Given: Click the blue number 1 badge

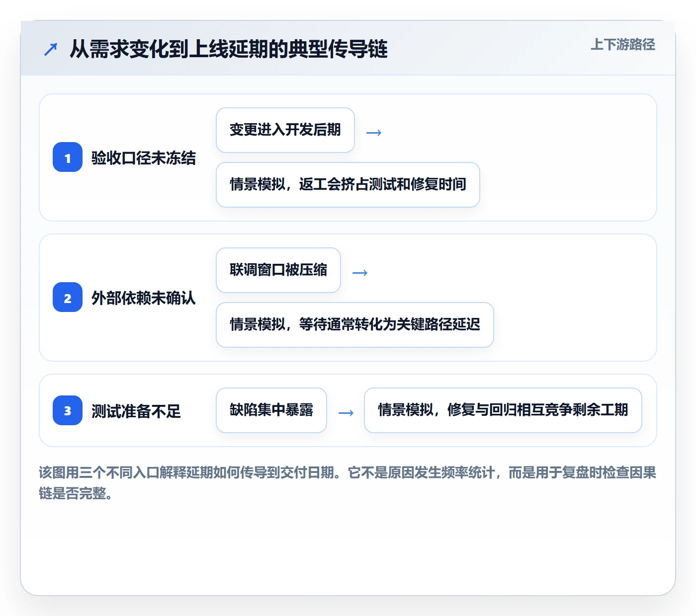Looking at the screenshot, I should click(68, 157).
